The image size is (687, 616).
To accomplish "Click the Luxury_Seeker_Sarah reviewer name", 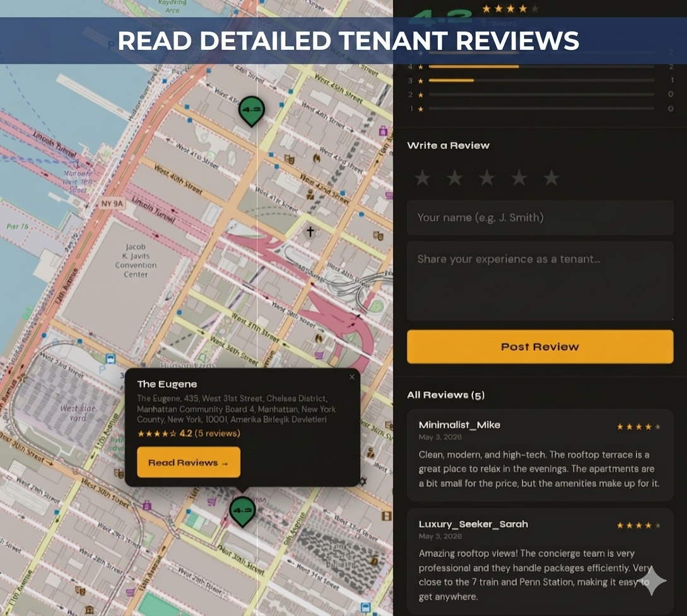I will (473, 524).
